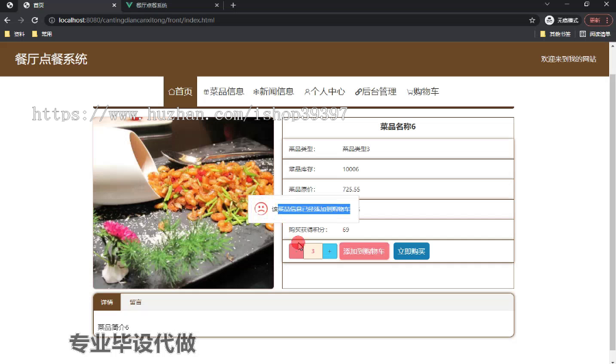Image resolution: width=616 pixels, height=364 pixels.
Task: Click the site info icon in address bar
Action: [51, 20]
